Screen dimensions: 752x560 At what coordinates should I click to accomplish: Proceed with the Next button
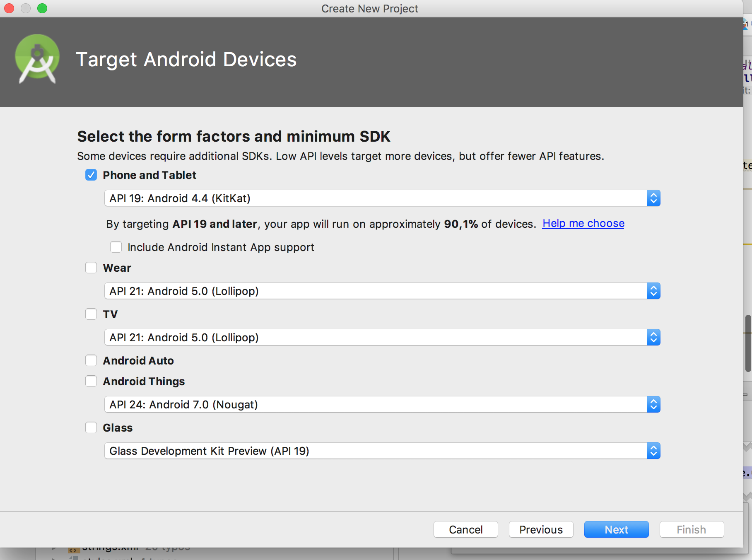tap(617, 530)
